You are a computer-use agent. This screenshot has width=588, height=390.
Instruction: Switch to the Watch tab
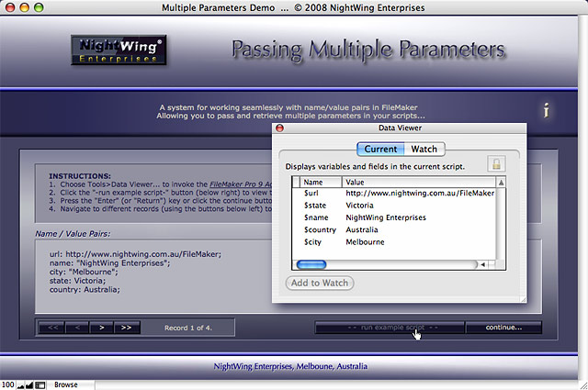tap(424, 149)
